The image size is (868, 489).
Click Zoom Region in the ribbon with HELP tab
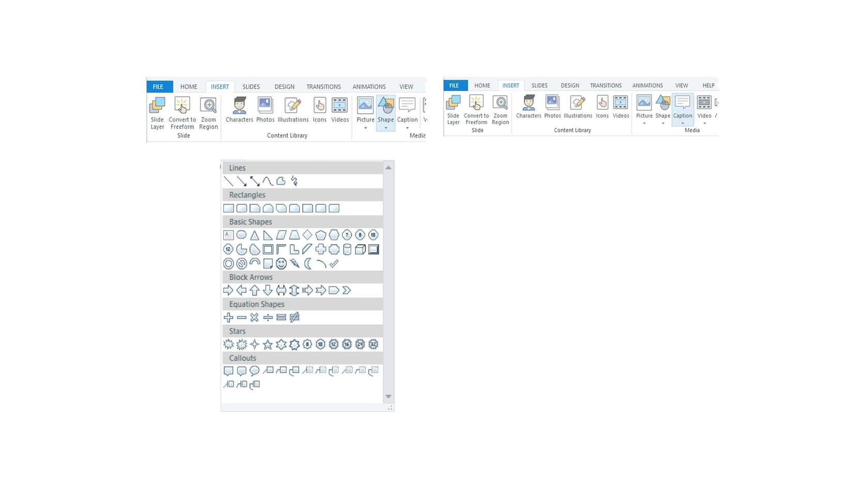(500, 110)
